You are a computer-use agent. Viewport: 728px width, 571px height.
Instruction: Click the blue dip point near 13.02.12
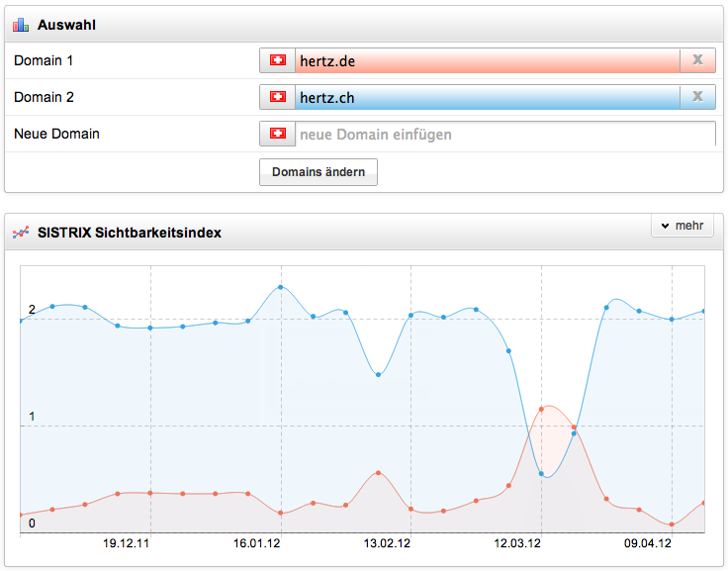pos(378,374)
